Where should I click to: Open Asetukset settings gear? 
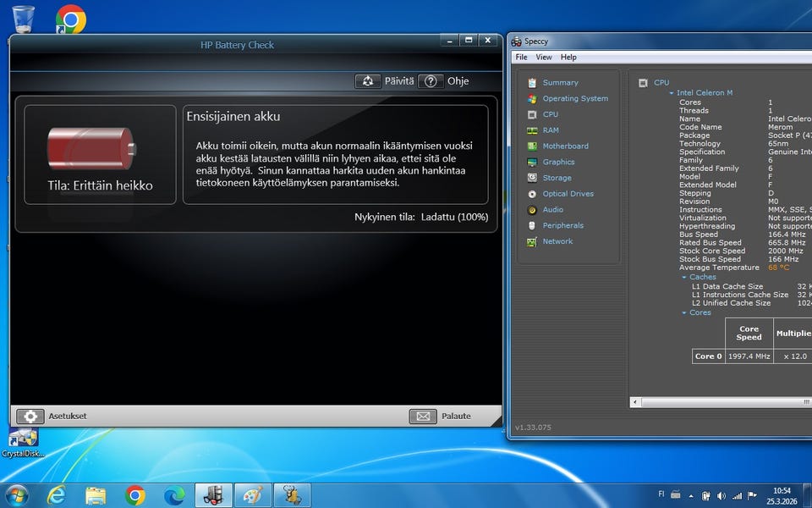(x=30, y=417)
